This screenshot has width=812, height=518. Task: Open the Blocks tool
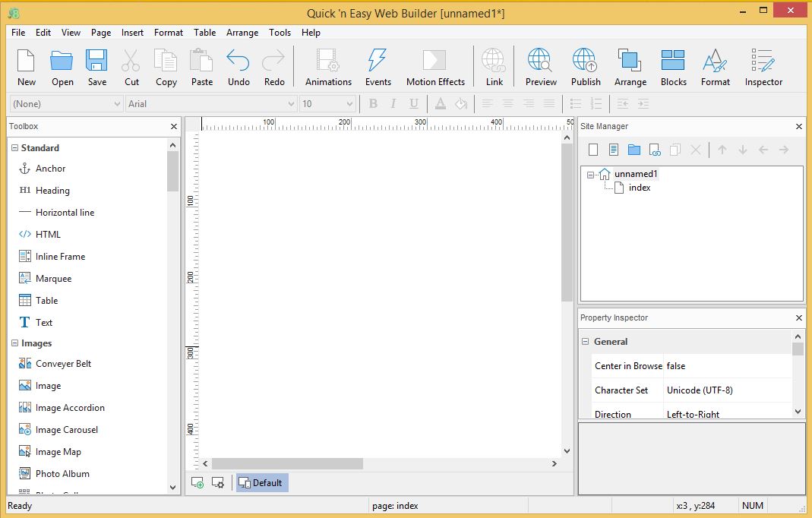(673, 68)
